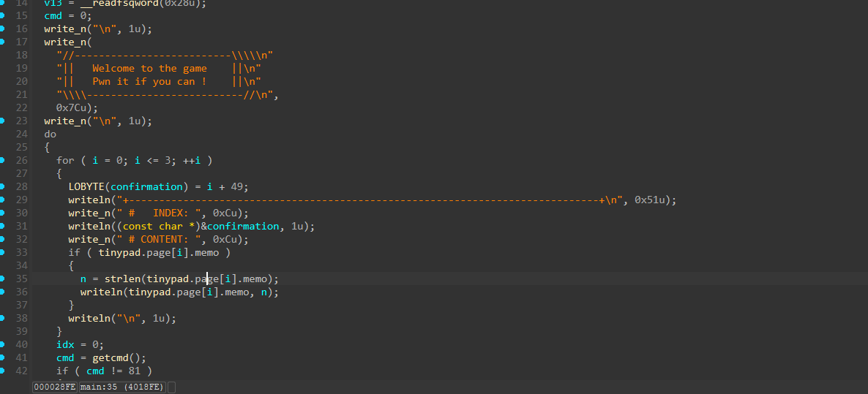The image size is (868, 394).
Task: Toggle breakpoint dot on line 15
Action: pos(2,15)
